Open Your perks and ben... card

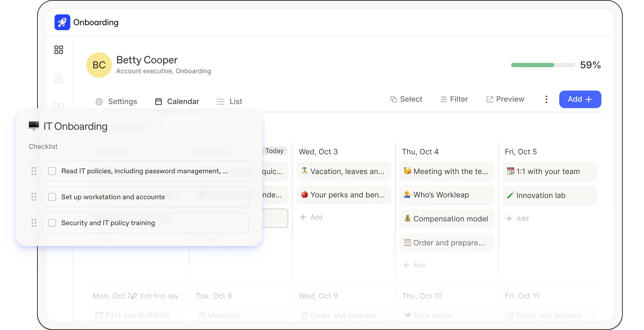(344, 195)
